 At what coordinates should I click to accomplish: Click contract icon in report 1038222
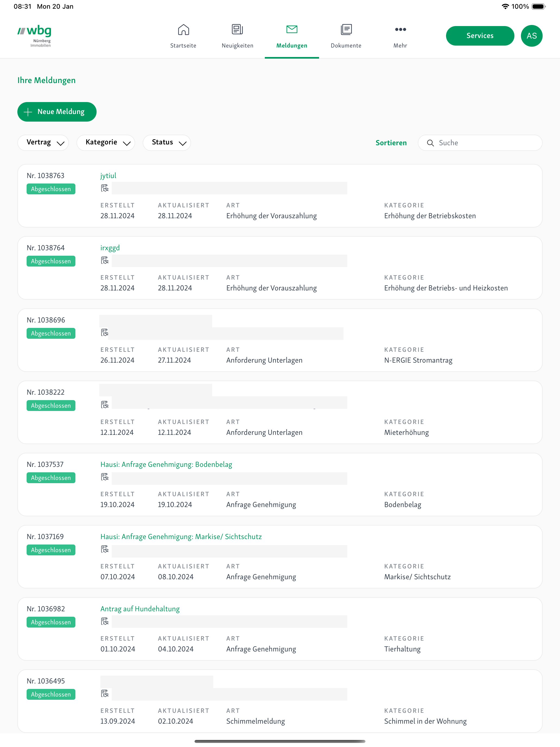[105, 405]
